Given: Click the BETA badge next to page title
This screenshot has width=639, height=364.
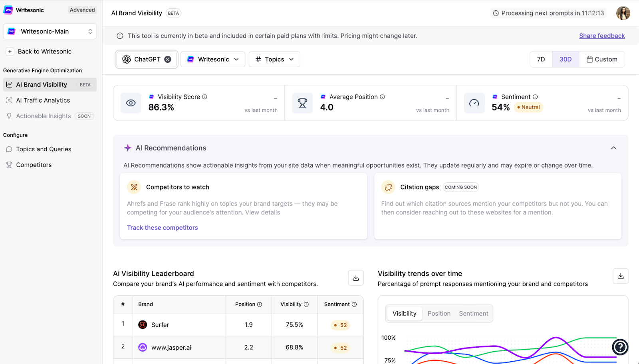Looking at the screenshot, I should (x=173, y=13).
